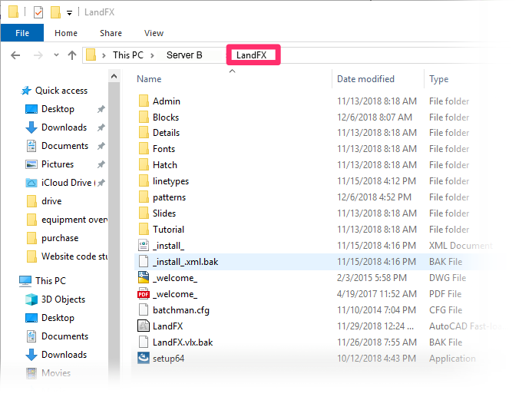
Task: Click the pin icon beside Desktop
Action: tap(101, 109)
